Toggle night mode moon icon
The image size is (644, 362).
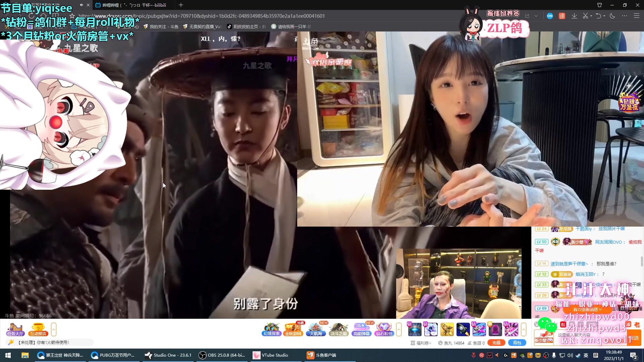612,16
